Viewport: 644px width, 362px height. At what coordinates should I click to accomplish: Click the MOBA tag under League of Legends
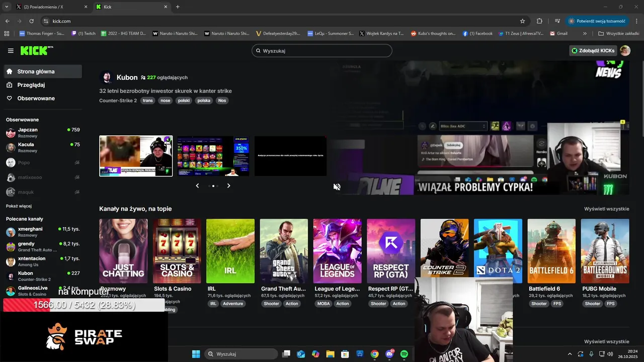(x=324, y=304)
